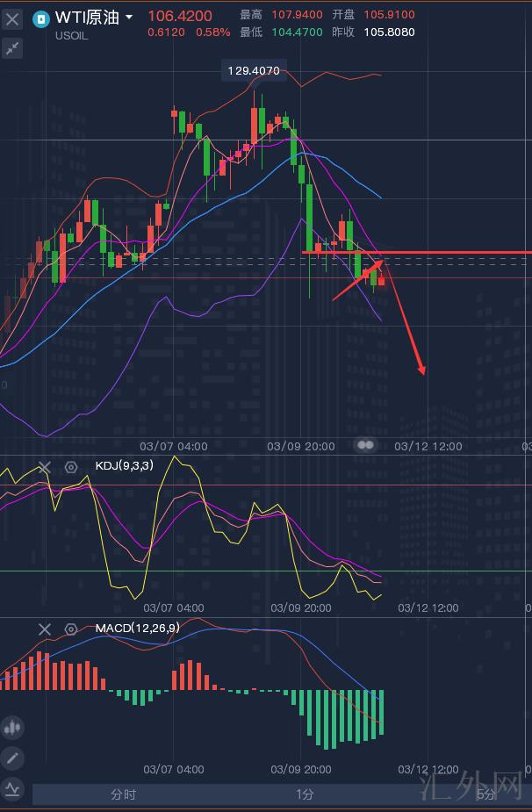Click the 0.6120 price change value

click(166, 32)
